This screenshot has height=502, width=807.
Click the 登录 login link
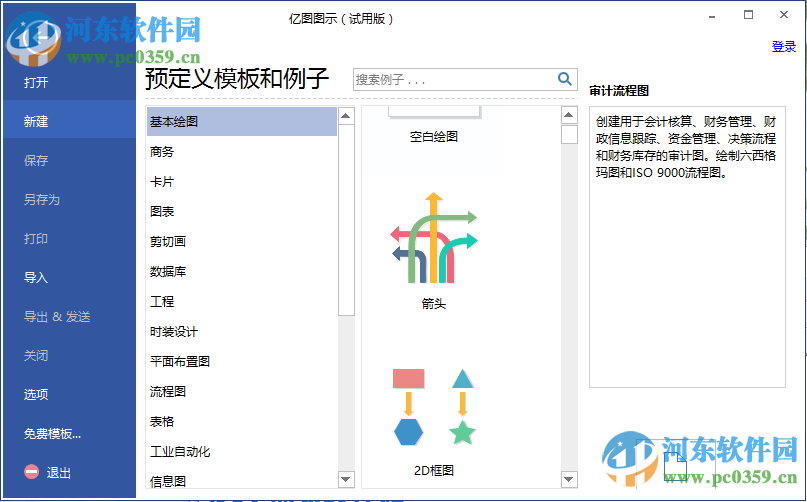(784, 46)
